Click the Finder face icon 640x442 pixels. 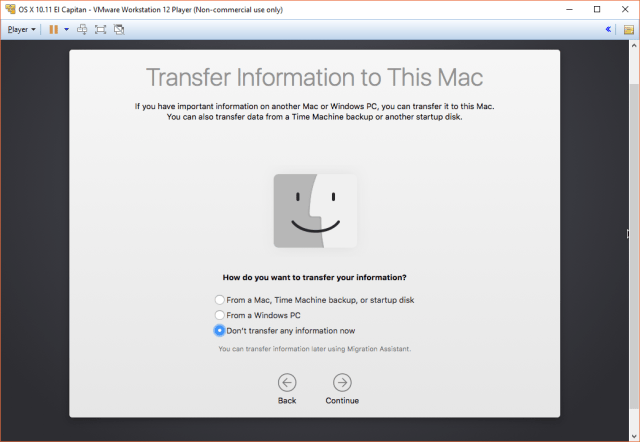point(315,211)
